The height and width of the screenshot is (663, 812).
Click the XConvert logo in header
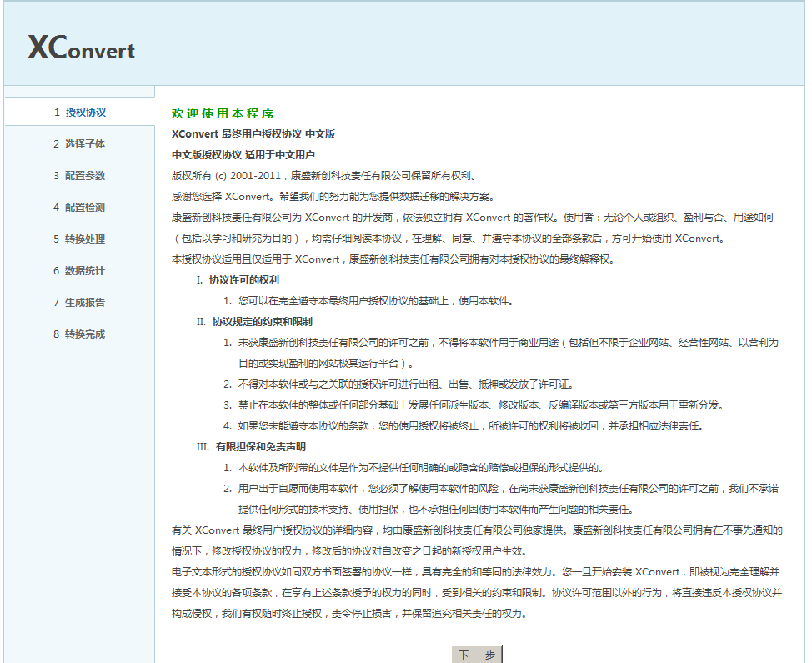point(82,48)
